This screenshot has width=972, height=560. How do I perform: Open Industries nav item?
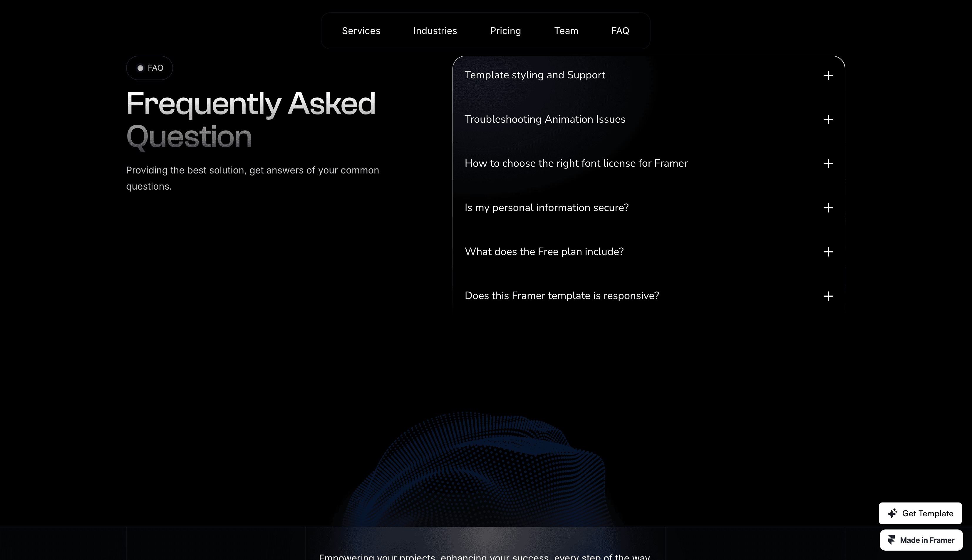tap(435, 31)
